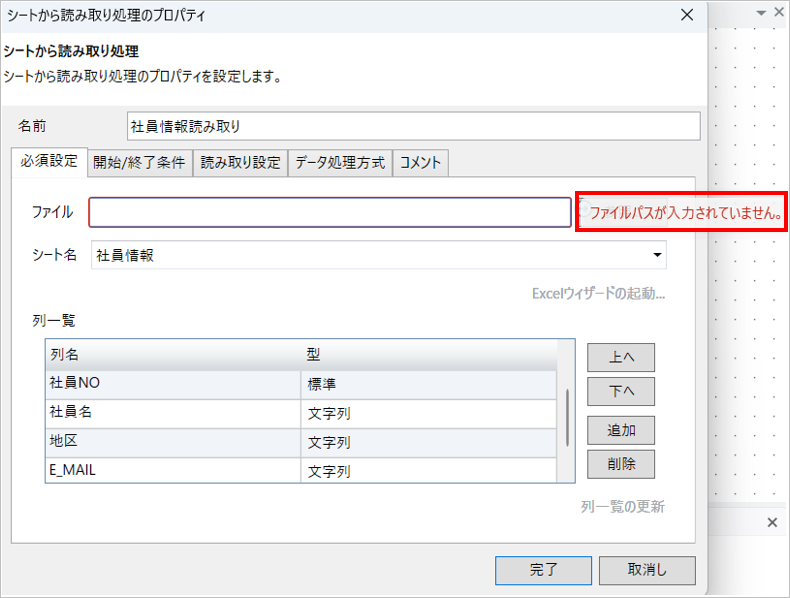Viewport: 790px width, 598px height.
Task: Go to the コメント tab
Action: click(x=420, y=162)
